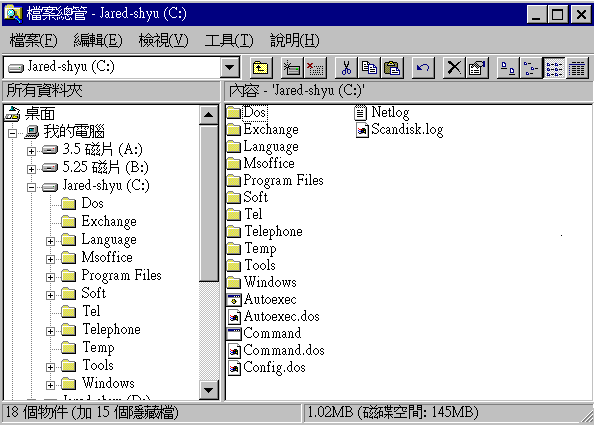Screen dimensions: 594x425
Task: Click the tree scrollbar down arrow
Action: [x=208, y=390]
